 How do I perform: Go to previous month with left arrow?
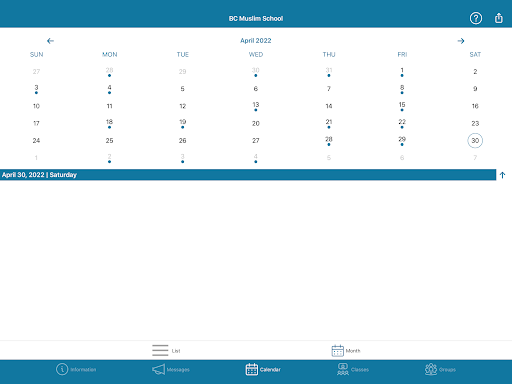[50, 41]
